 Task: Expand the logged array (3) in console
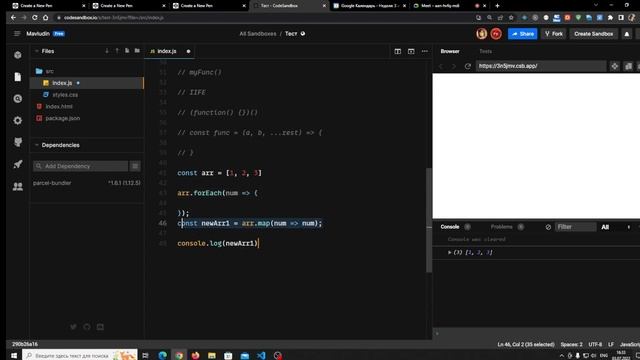click(x=449, y=253)
